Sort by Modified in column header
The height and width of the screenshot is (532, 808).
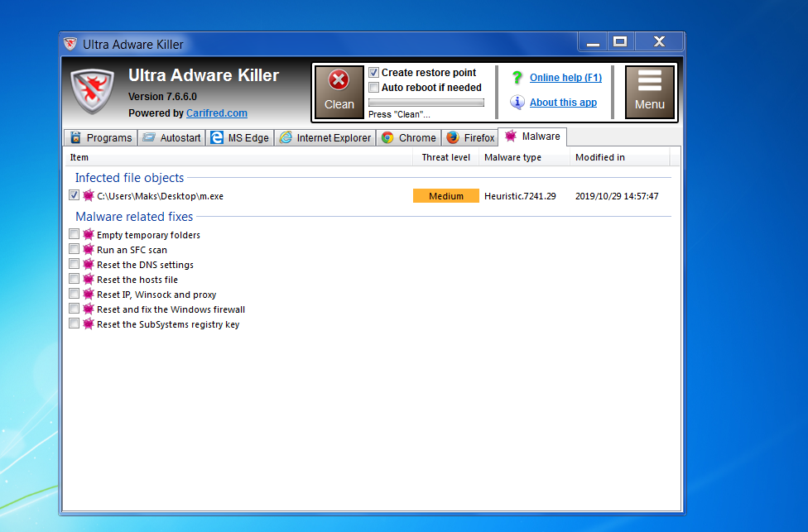click(619, 157)
